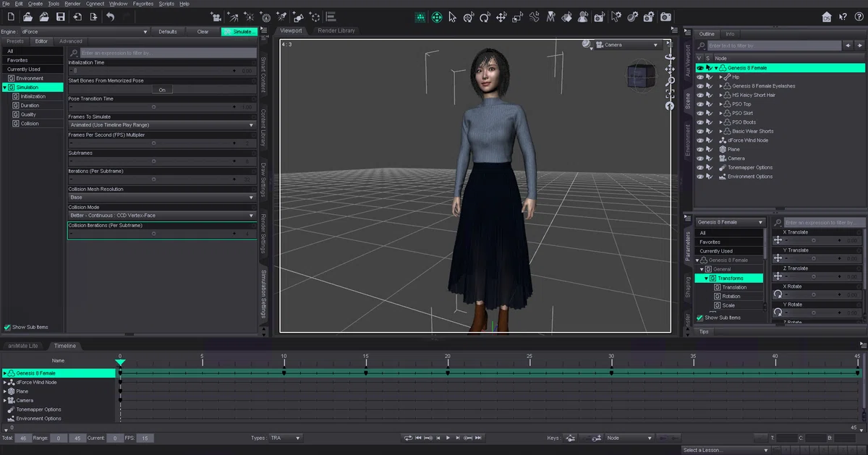This screenshot has width=868, height=455.
Task: Create a new spotlight from the toolbar
Action: pos(281,17)
